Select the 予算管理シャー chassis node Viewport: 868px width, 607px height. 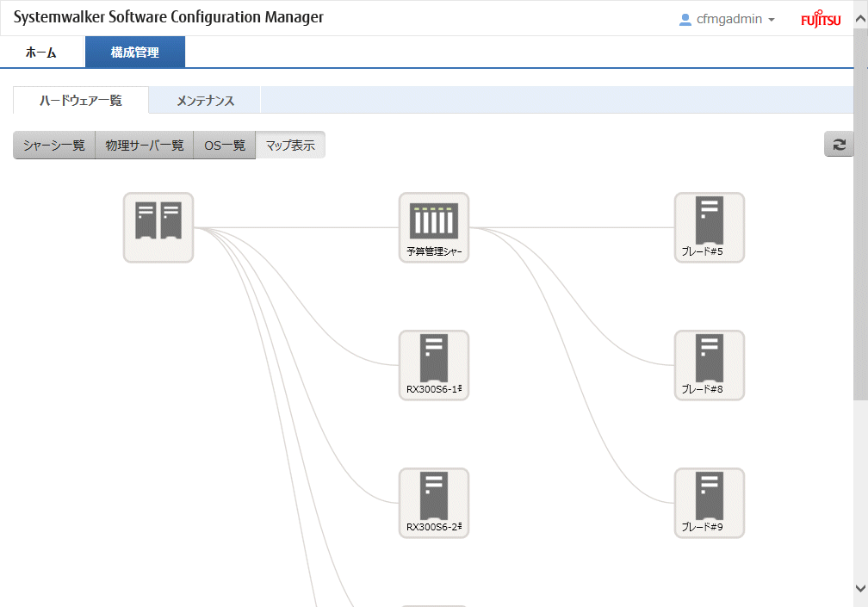coord(434,227)
